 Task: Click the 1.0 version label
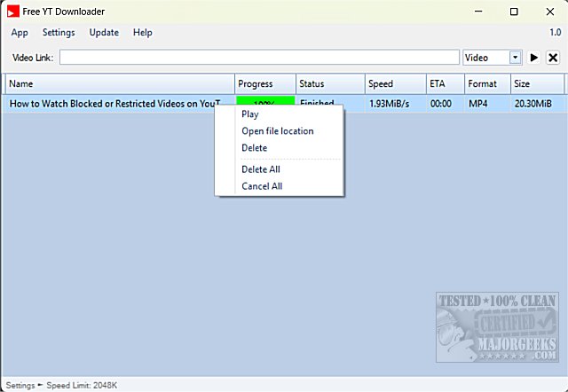click(x=556, y=33)
